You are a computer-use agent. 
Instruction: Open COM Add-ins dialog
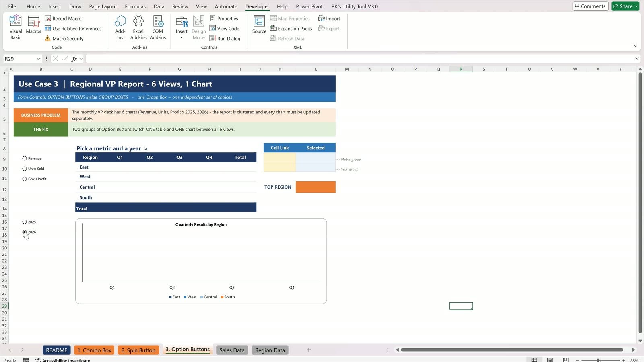tap(158, 27)
